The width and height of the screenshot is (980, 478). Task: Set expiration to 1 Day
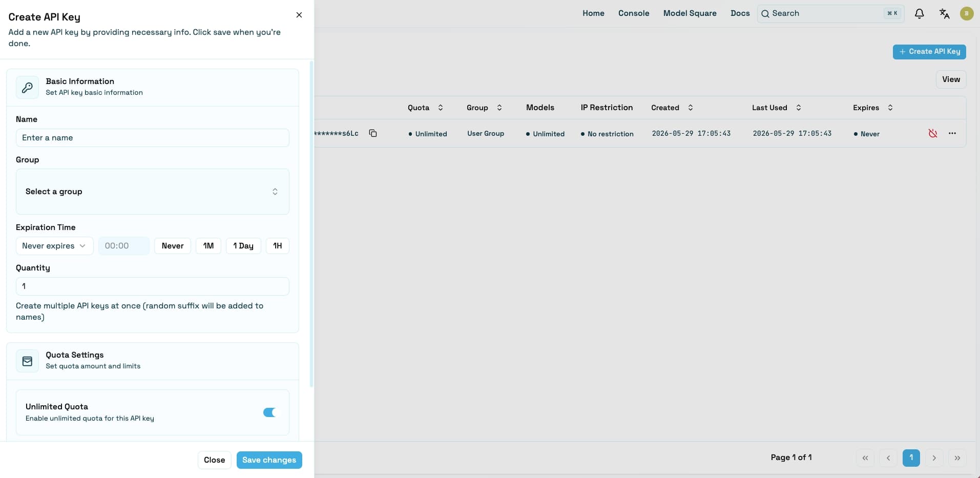point(243,246)
